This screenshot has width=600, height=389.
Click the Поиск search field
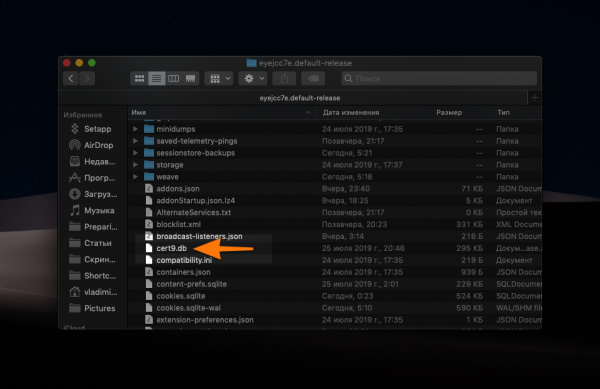439,78
